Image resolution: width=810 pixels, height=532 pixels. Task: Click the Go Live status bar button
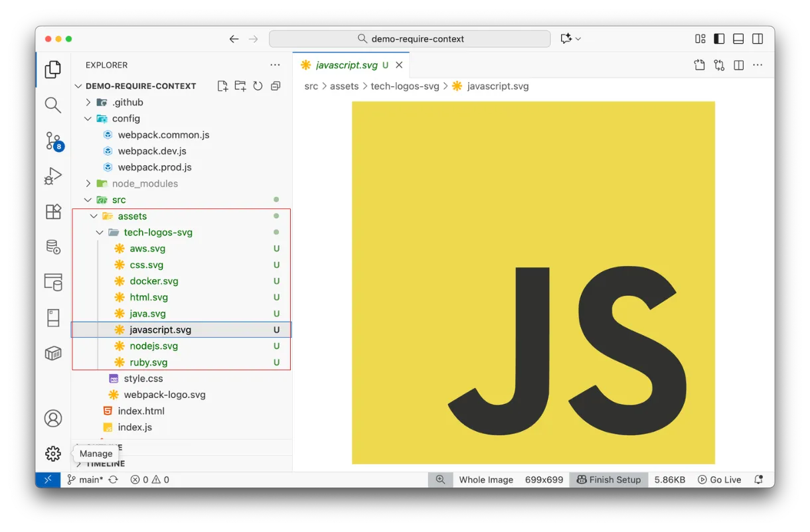(719, 480)
